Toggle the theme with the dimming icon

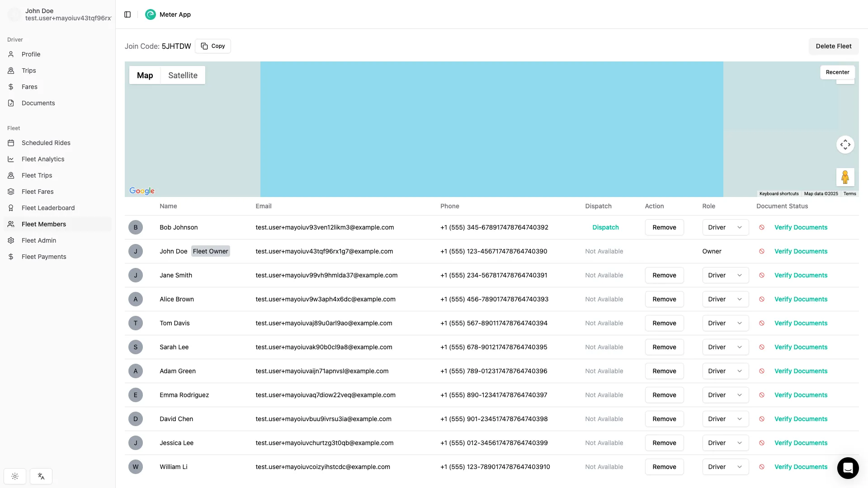[x=14, y=476]
